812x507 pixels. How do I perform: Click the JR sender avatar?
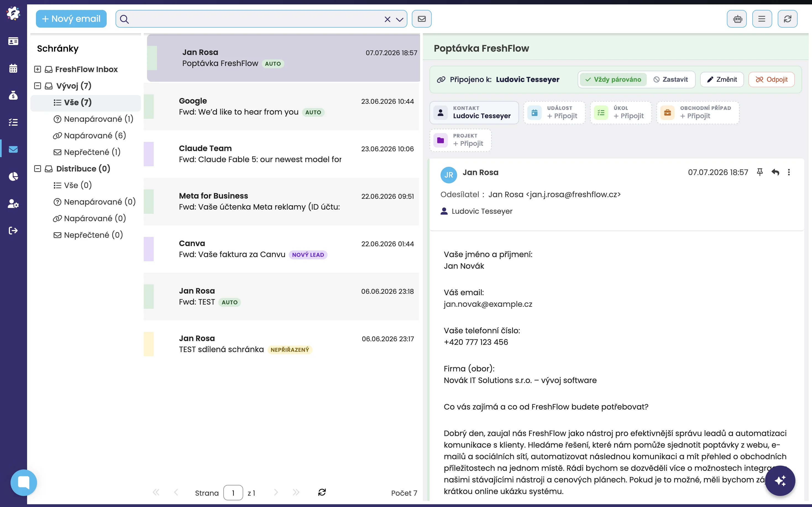449,175
